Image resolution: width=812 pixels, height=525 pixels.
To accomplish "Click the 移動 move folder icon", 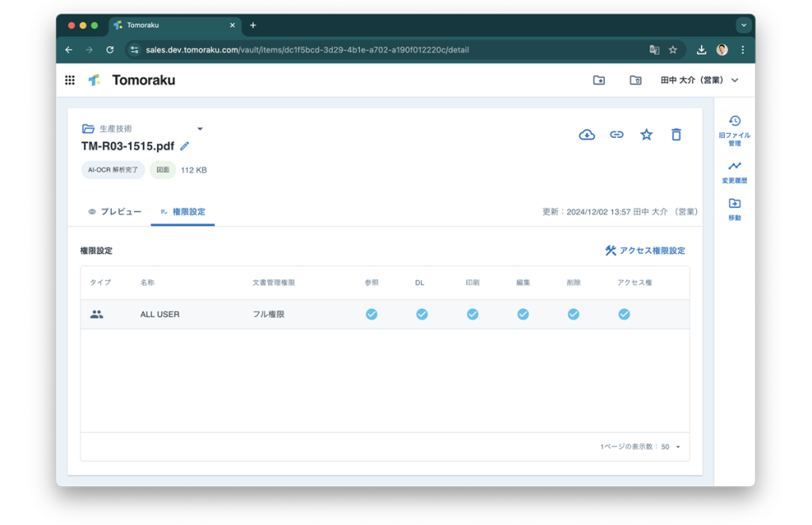I will [734, 204].
